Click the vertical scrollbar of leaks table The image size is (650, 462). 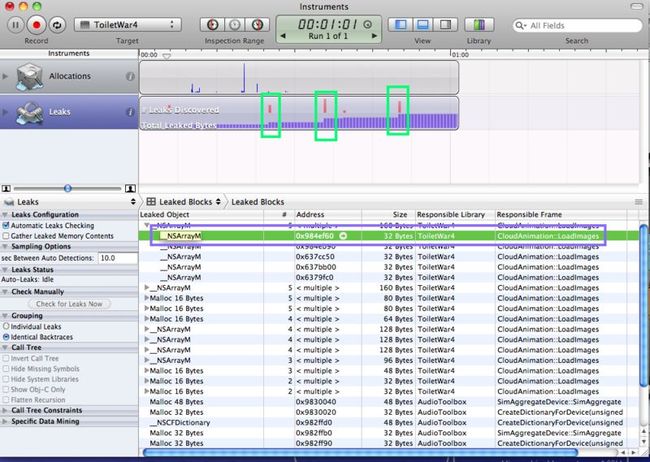[644, 307]
